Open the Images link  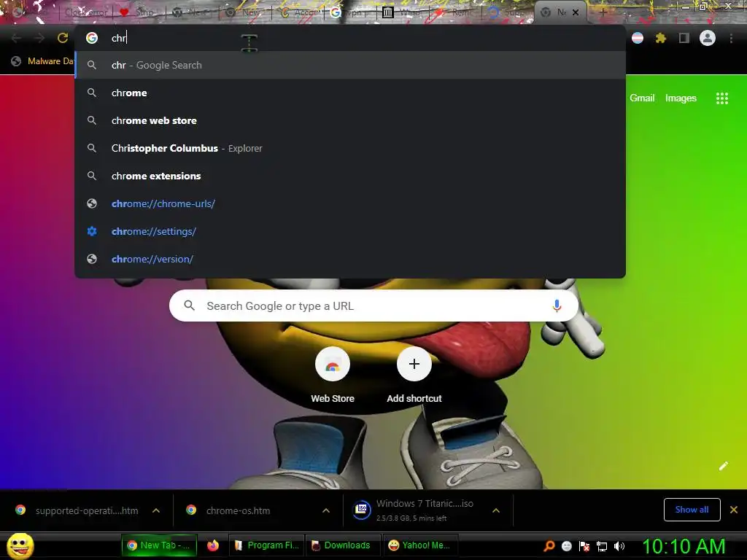(681, 98)
